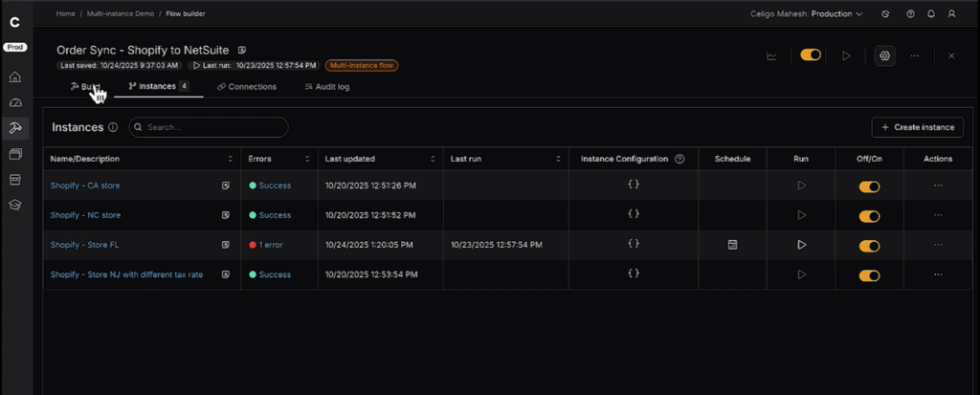Switch to the Audit log tab
The width and height of the screenshot is (980, 395).
coord(327,87)
